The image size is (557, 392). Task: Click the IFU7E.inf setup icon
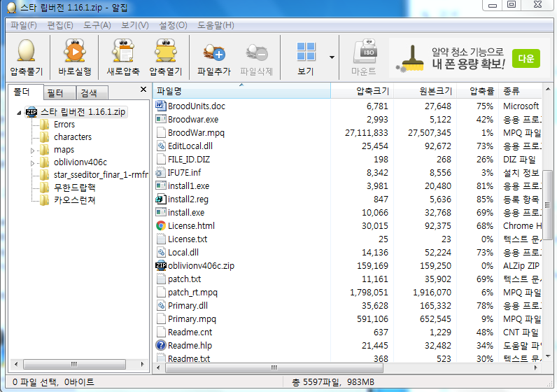[161, 172]
